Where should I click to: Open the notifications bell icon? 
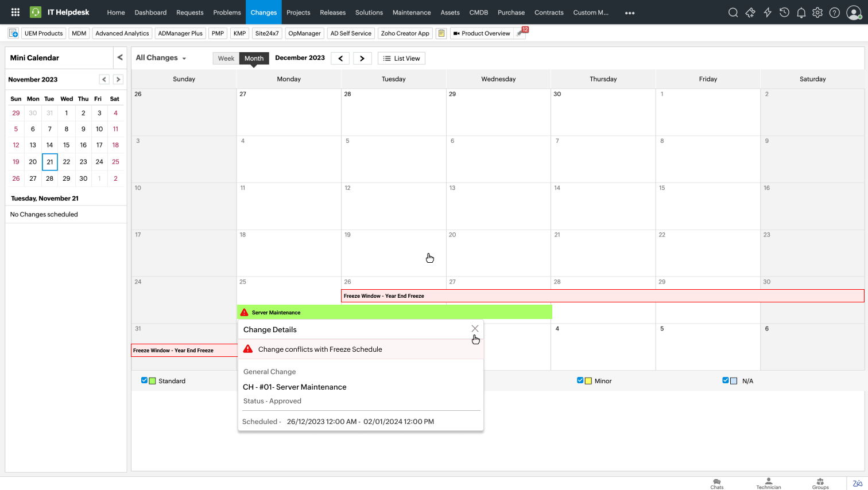[x=801, y=13]
